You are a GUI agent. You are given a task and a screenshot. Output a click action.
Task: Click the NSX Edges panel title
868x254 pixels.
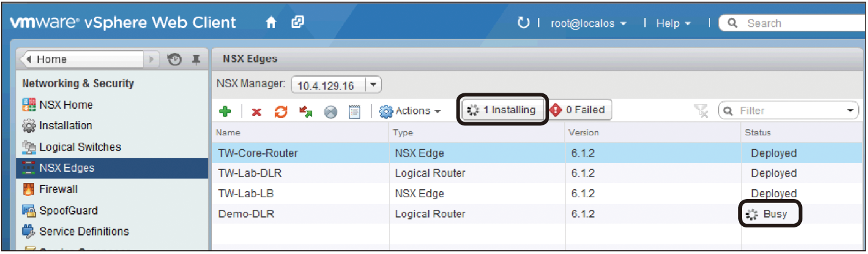[x=250, y=59]
